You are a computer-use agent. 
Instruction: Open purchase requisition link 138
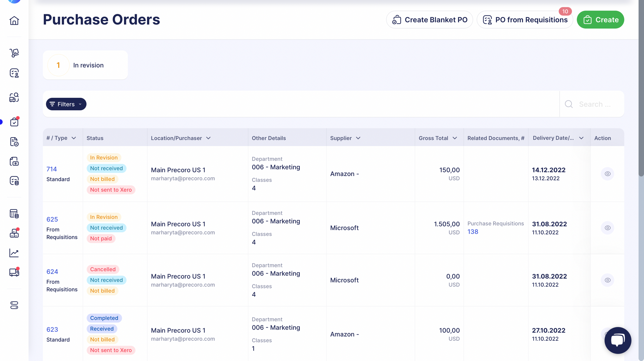coord(473,232)
